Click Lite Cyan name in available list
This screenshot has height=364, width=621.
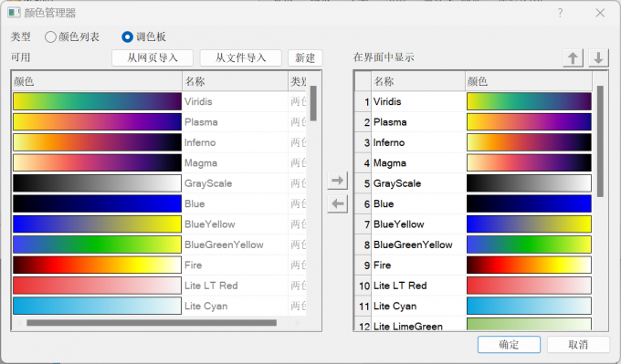point(206,306)
